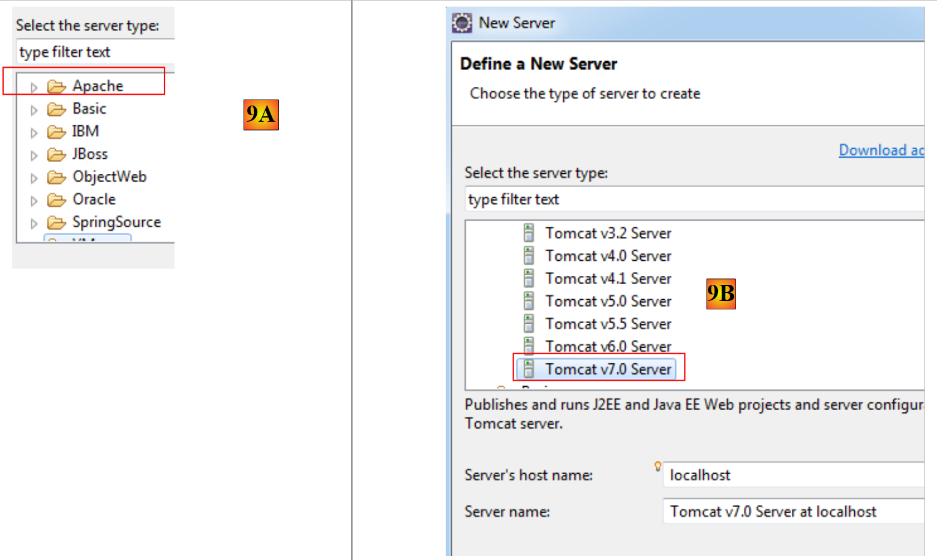This screenshot has width=937, height=560.
Task: Click the Tomcat v3.2 Server icon
Action: click(528, 233)
